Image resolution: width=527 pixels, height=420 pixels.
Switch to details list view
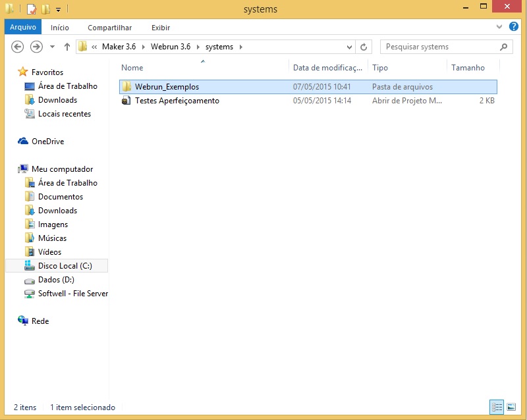(497, 407)
